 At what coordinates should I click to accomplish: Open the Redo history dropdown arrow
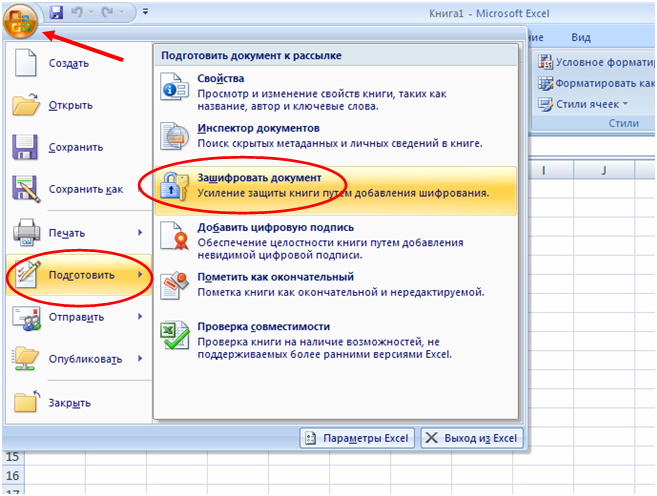(x=122, y=13)
